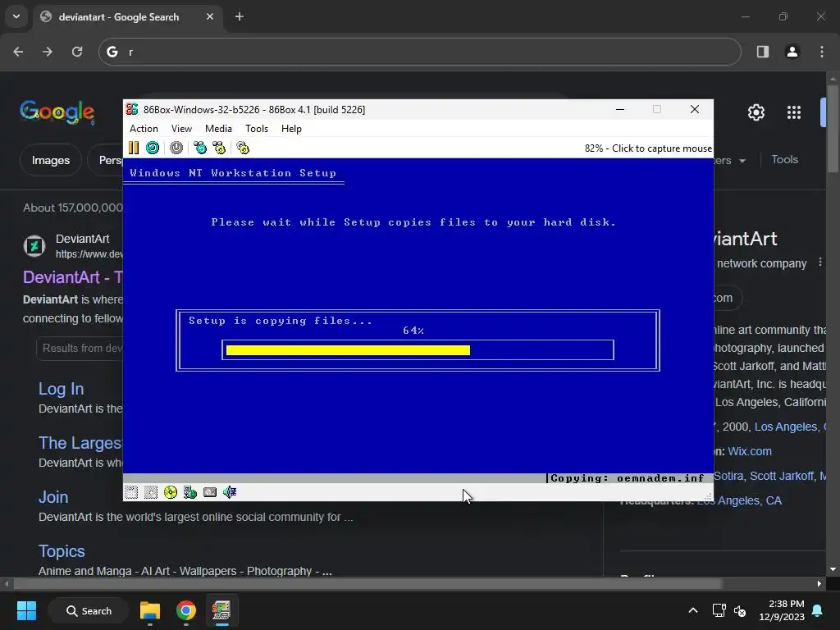The width and height of the screenshot is (840, 630).
Task: Open the taskbar clock and date
Action: pos(782,610)
